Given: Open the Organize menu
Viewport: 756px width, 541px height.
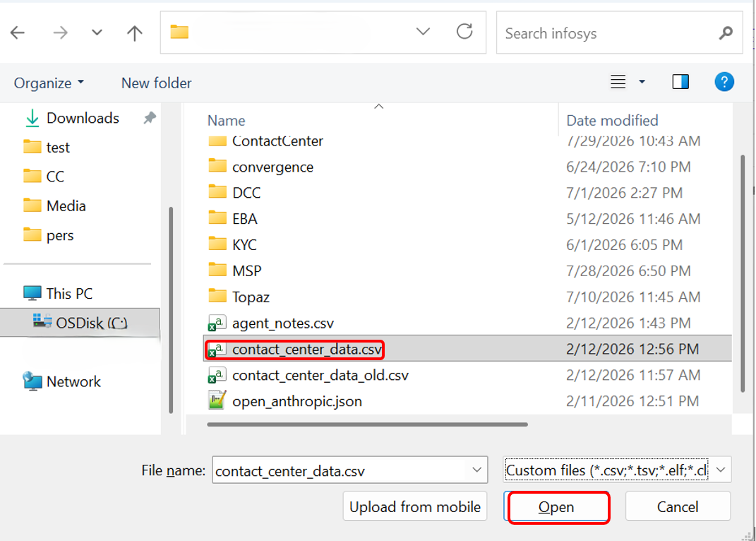Looking at the screenshot, I should [49, 83].
